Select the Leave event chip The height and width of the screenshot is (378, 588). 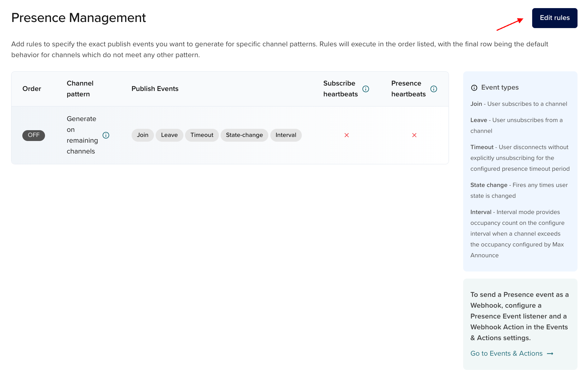pyautogui.click(x=169, y=135)
